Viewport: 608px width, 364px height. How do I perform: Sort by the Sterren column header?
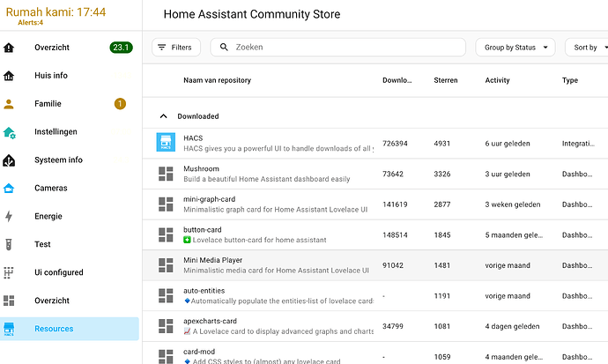click(446, 80)
